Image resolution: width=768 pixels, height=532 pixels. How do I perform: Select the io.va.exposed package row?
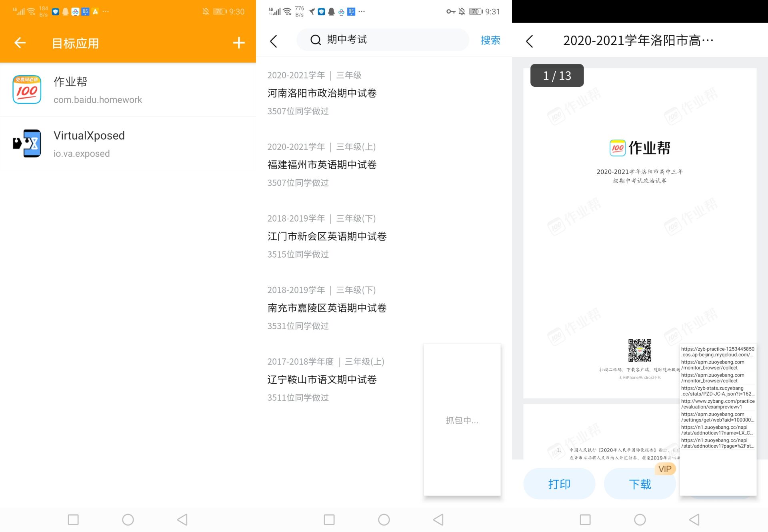128,144
